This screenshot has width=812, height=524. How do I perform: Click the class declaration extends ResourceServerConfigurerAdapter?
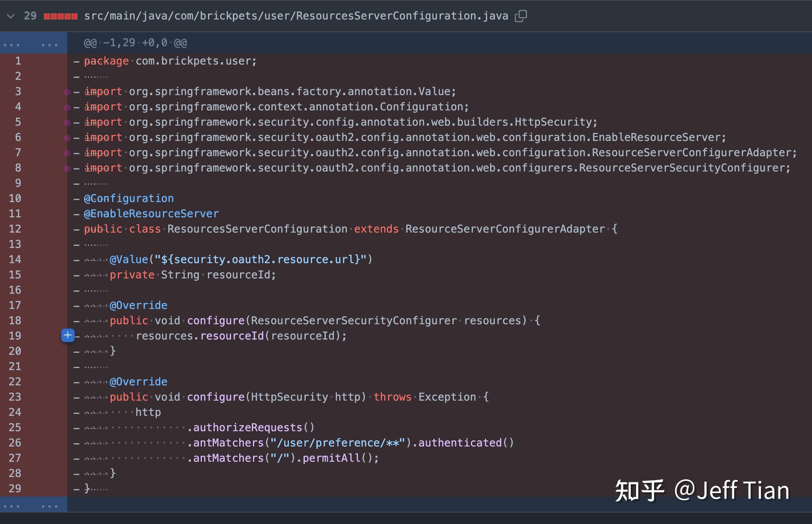pos(350,229)
